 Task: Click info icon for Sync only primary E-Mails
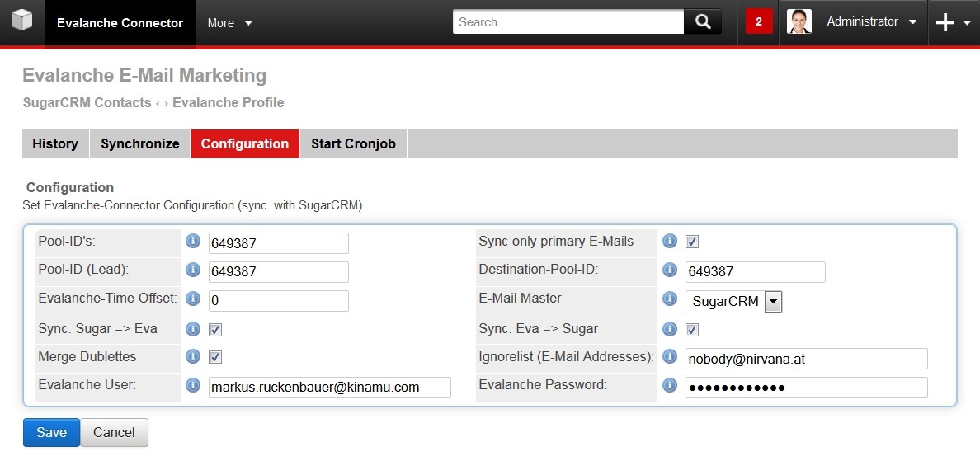pos(670,241)
